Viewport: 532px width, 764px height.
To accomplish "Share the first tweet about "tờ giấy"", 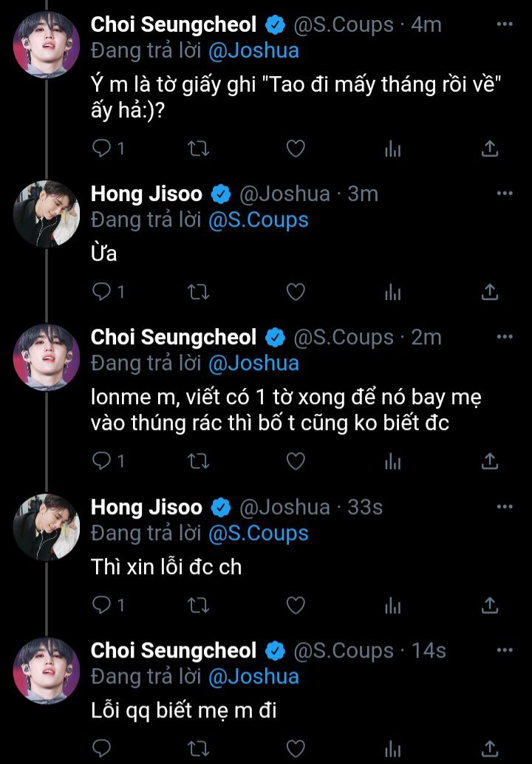I will [x=489, y=149].
